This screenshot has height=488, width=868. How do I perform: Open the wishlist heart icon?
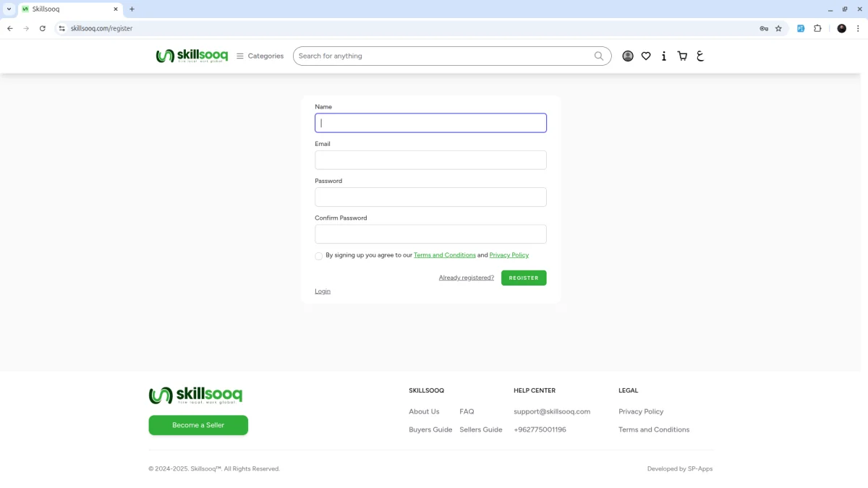[x=646, y=56]
